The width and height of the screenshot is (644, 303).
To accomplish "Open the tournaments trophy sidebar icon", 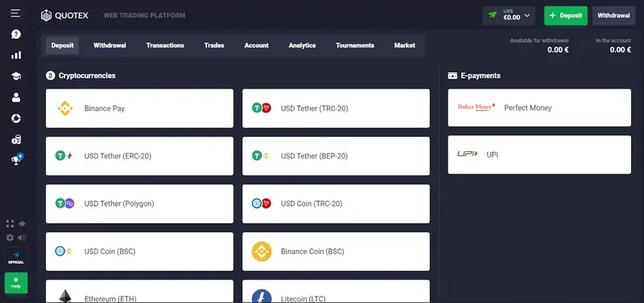I will coord(16,160).
